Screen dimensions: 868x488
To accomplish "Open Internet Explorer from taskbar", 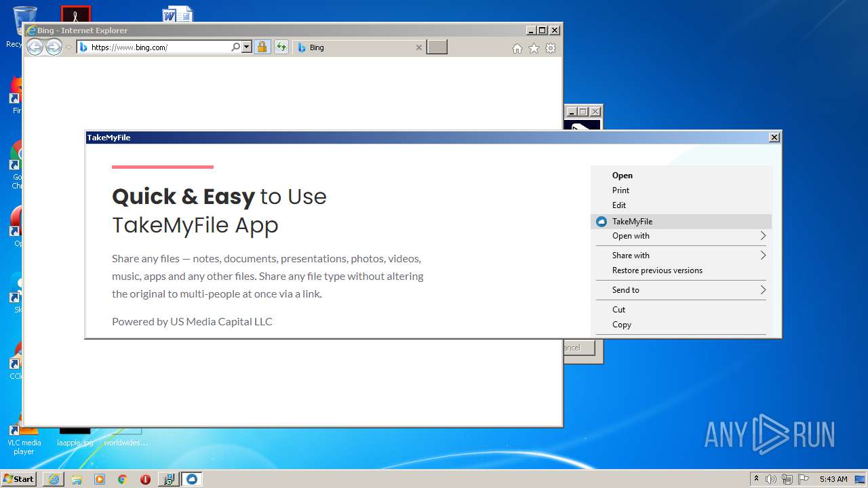I will pyautogui.click(x=54, y=479).
